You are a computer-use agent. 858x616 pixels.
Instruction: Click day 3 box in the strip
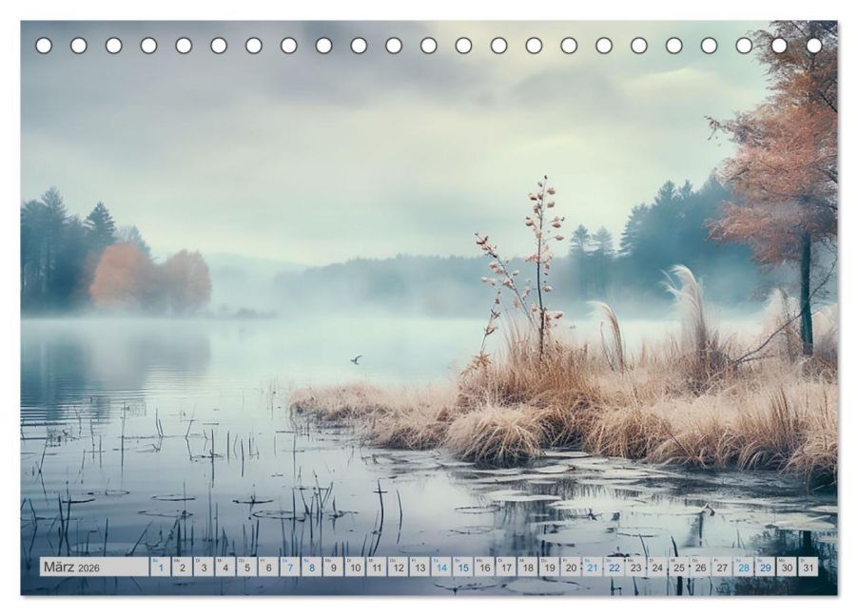point(204,567)
